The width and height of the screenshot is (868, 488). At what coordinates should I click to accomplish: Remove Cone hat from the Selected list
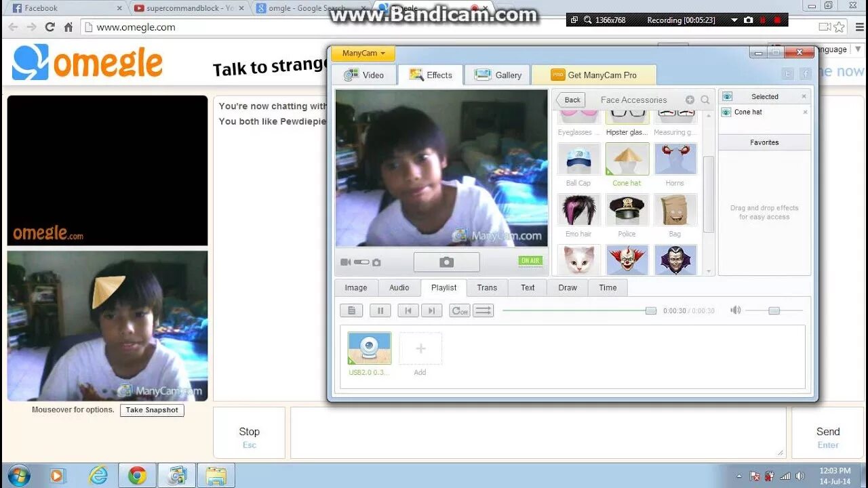click(806, 113)
